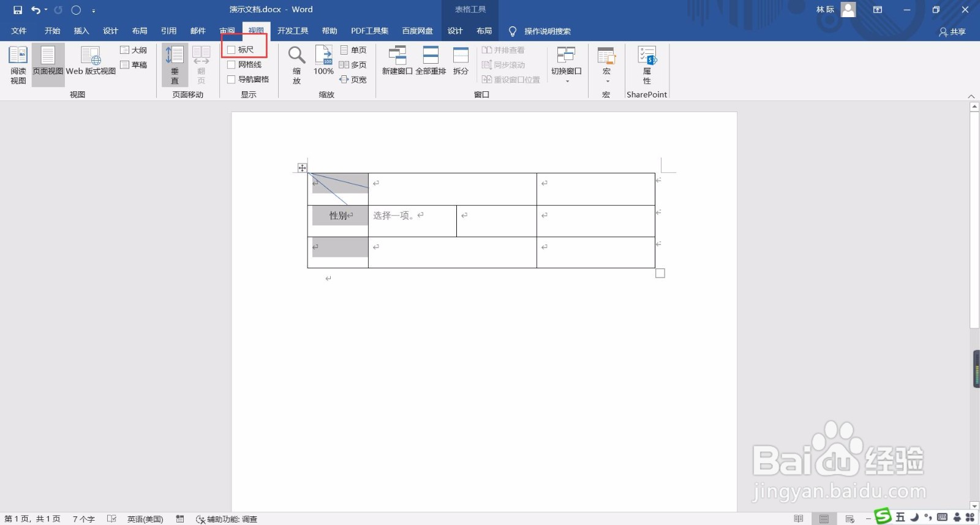The width and height of the screenshot is (980, 525).
Task: Open Accessibility checker (辅助功能: 调查)
Action: pyautogui.click(x=227, y=519)
